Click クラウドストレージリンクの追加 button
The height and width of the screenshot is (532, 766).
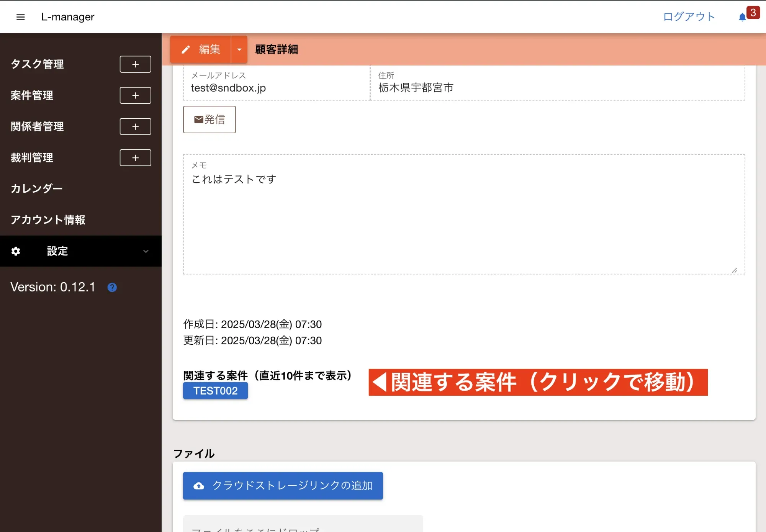pyautogui.click(x=283, y=486)
